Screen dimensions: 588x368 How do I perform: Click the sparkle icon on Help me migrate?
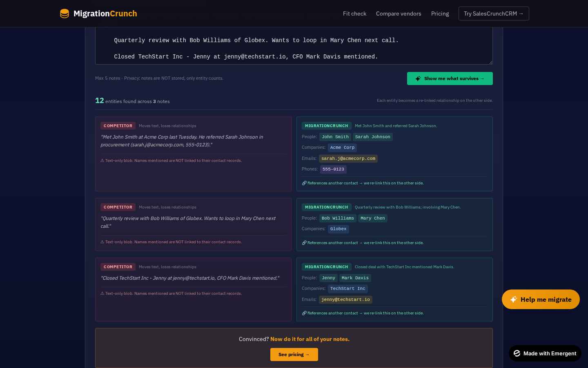tap(514, 299)
